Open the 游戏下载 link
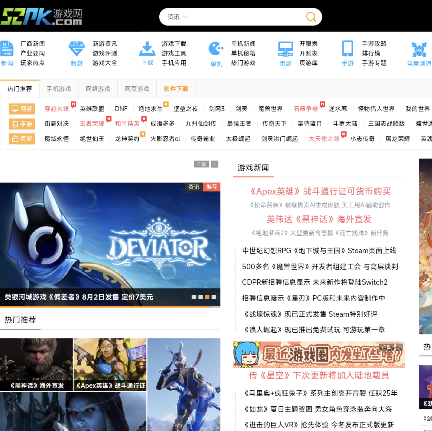 174,43
